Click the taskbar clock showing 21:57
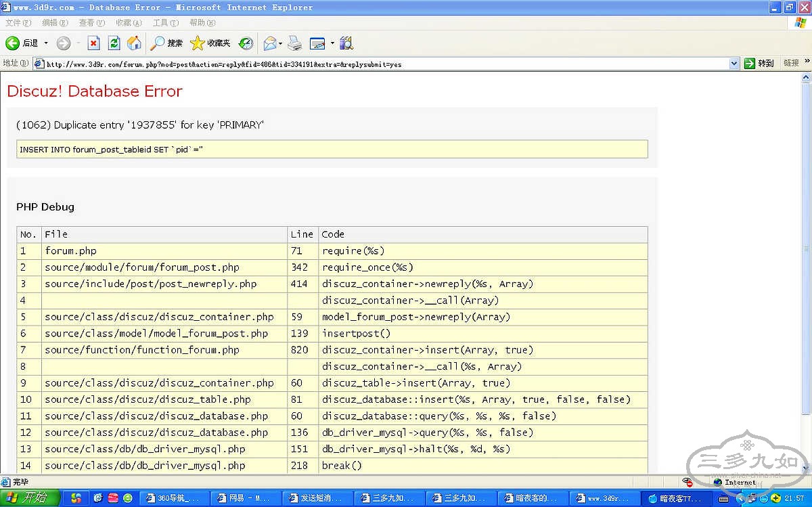Viewport: 812px width, 507px height. coord(794,498)
